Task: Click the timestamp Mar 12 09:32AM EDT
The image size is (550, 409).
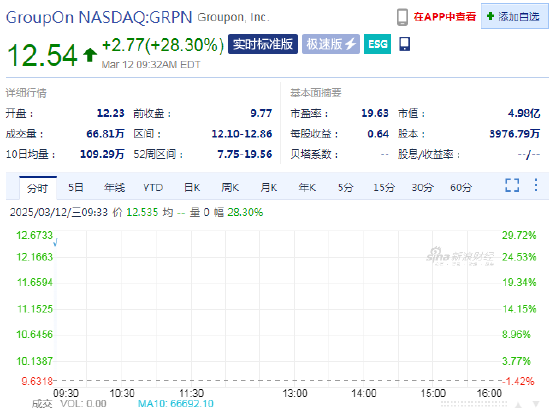Action: 151,65
